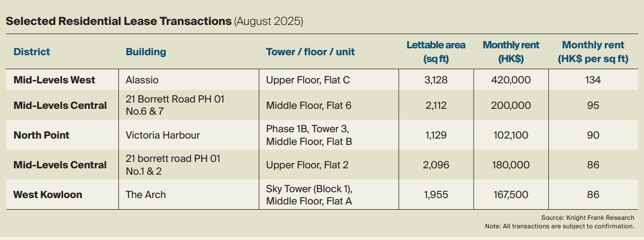This screenshot has height=240, width=644.
Task: Click the 'Selected Residential Lease Transactions' title
Action: (x=118, y=21)
